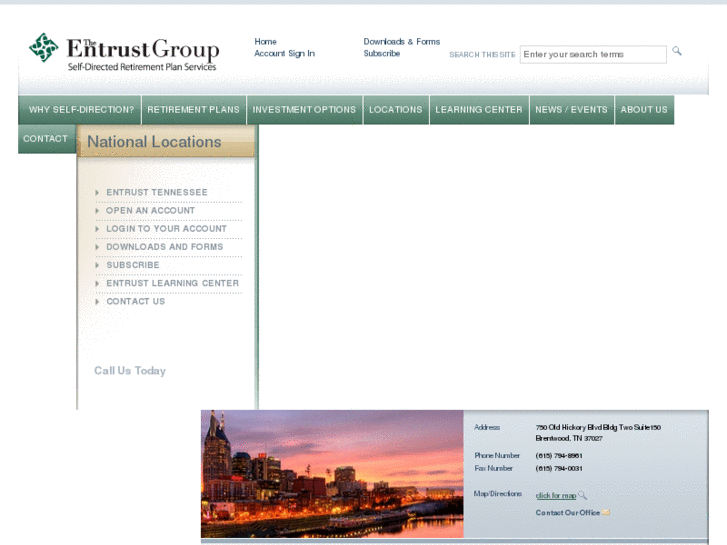The width and height of the screenshot is (727, 545).
Task: Open the Entrust Learning Center link
Action: click(172, 283)
